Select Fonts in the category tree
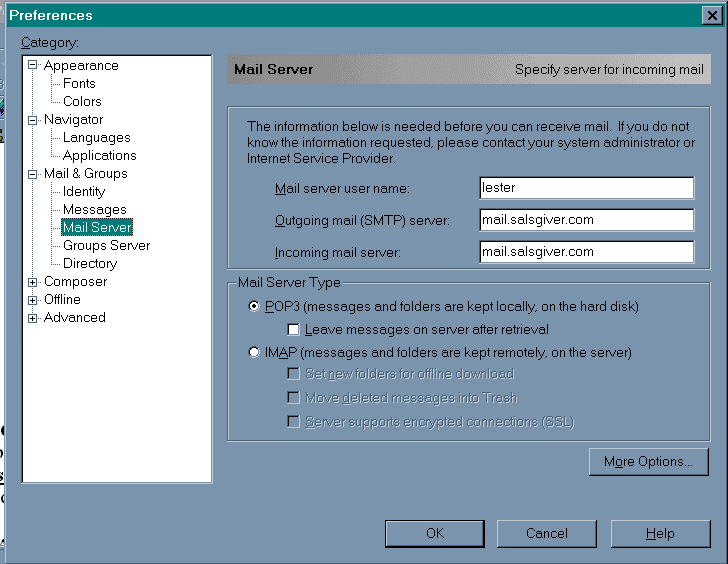The image size is (728, 564). pos(79,84)
